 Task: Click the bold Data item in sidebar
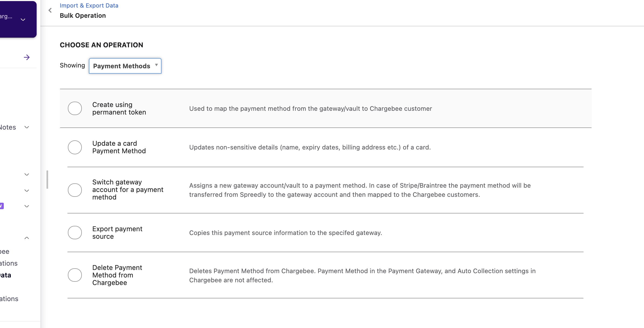click(5, 275)
